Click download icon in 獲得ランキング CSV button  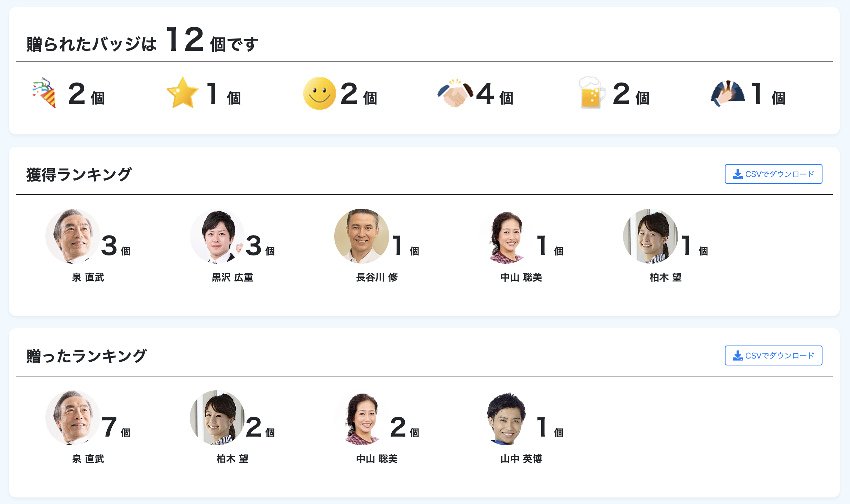coord(738,174)
